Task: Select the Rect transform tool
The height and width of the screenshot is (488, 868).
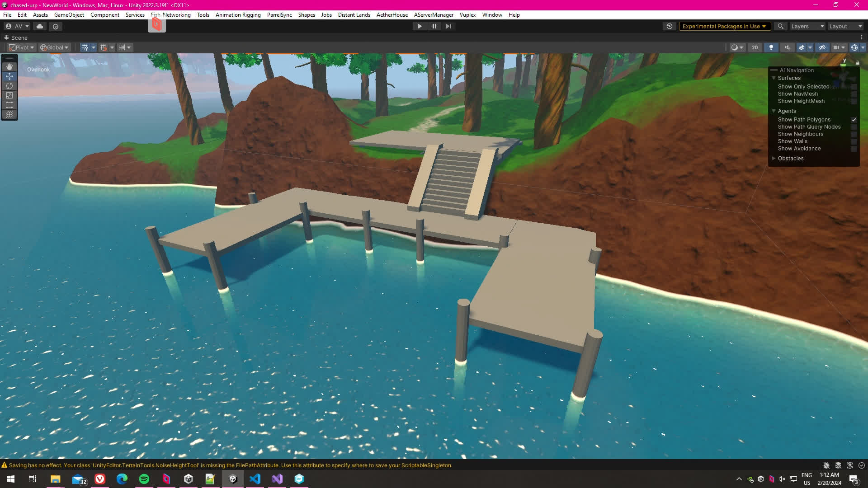Action: [x=9, y=105]
